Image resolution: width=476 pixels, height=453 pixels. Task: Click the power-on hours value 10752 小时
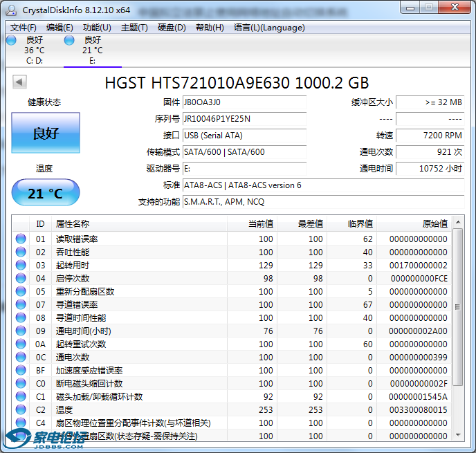tap(430, 169)
